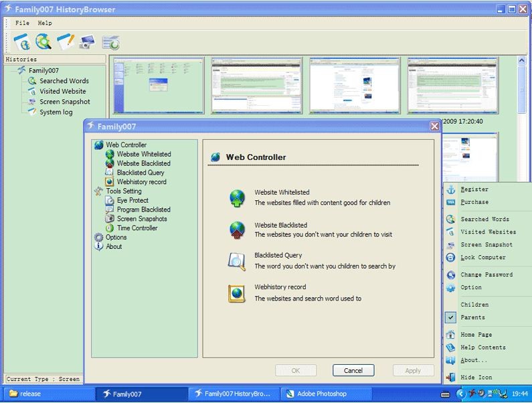Close the Family007 settings dialog
The width and height of the screenshot is (532, 403).
434,127
